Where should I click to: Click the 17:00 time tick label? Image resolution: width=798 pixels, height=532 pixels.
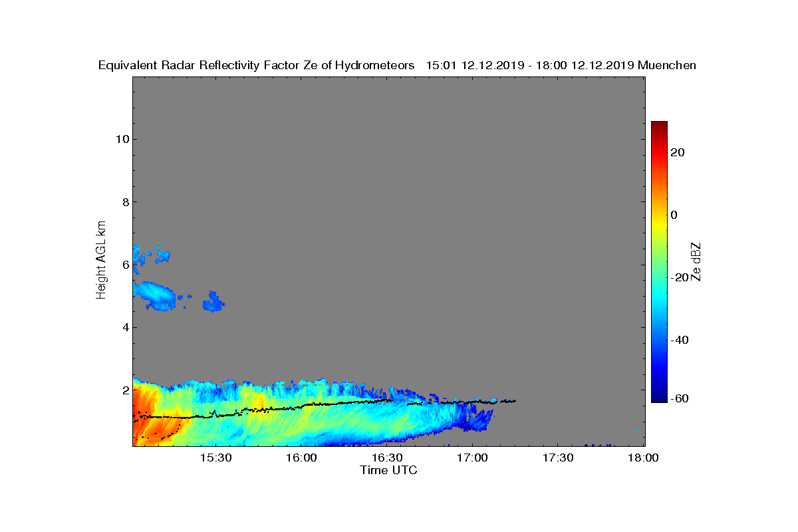[x=473, y=458]
